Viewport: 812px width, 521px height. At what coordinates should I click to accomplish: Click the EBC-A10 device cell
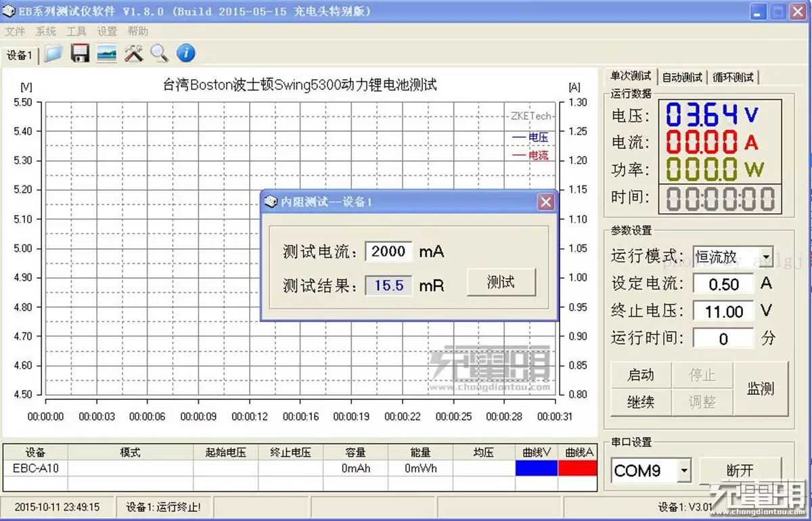pyautogui.click(x=35, y=468)
